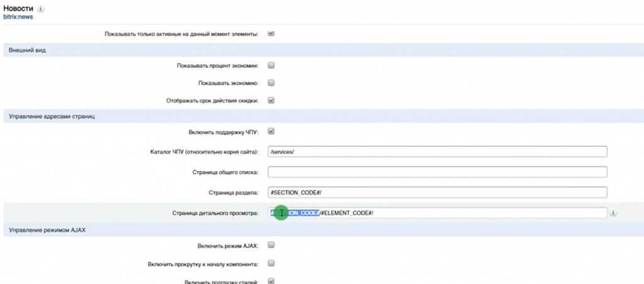This screenshot has height=284, width=644.
Task: Click the 'Каталог ЧПУ' field with /services/
Action: coord(438,151)
